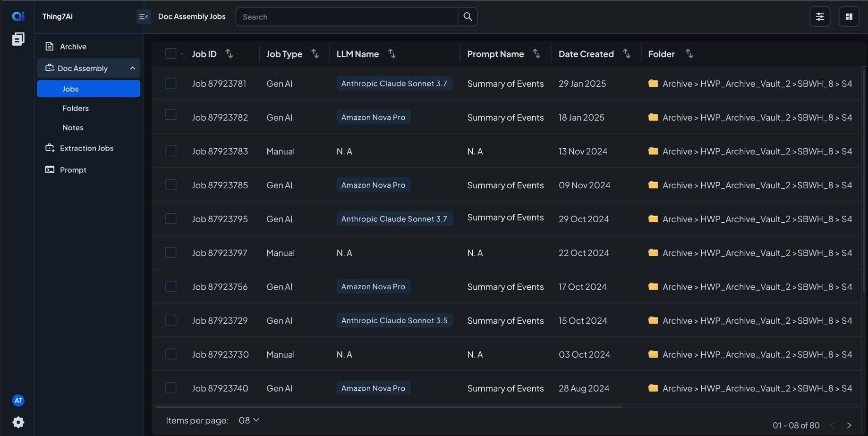Open folder path of Job 87923730
Viewport: 868px width, 436px height.
(x=757, y=354)
